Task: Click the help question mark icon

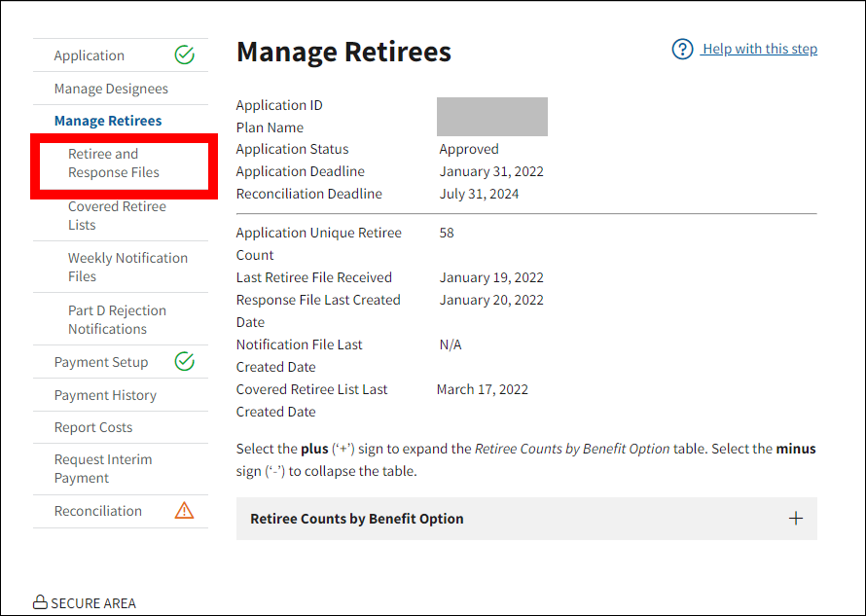Action: tap(682, 49)
